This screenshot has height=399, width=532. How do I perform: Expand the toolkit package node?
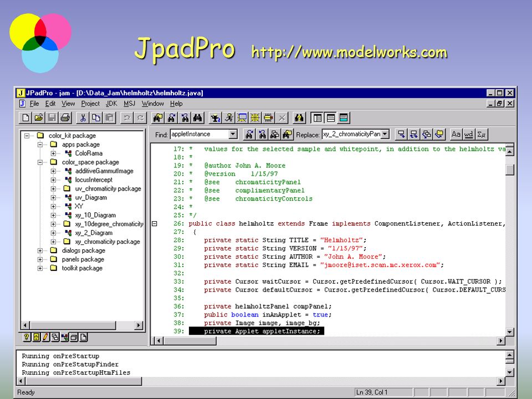40,268
